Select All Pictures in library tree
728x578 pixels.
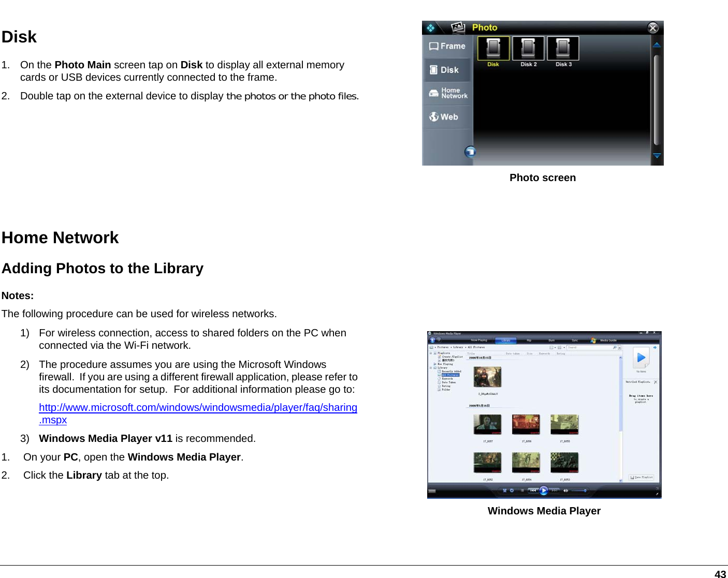pyautogui.click(x=450, y=375)
